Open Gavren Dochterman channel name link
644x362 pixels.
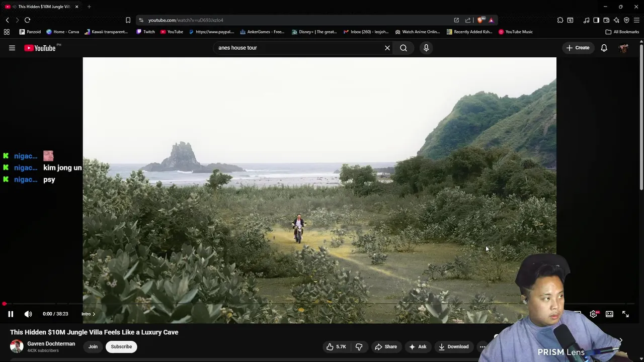click(x=51, y=344)
